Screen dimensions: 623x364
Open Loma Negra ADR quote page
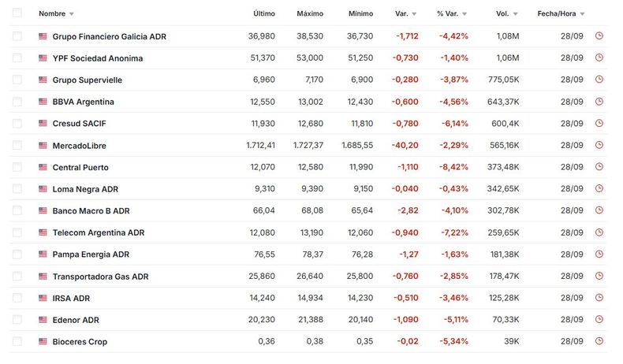(85, 189)
